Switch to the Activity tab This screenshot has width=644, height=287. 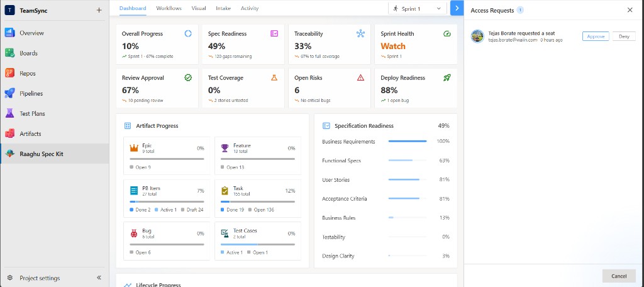tap(250, 8)
